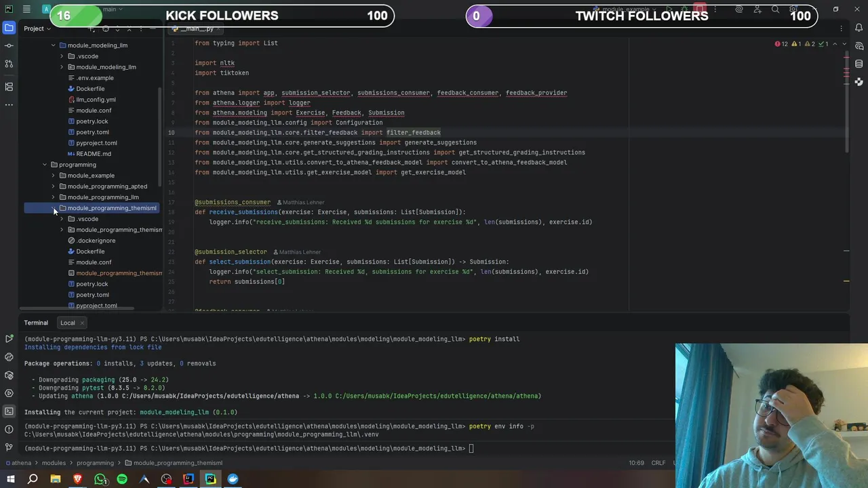
Task: Toggle the Terminal tool window icon
Action: 9,411
